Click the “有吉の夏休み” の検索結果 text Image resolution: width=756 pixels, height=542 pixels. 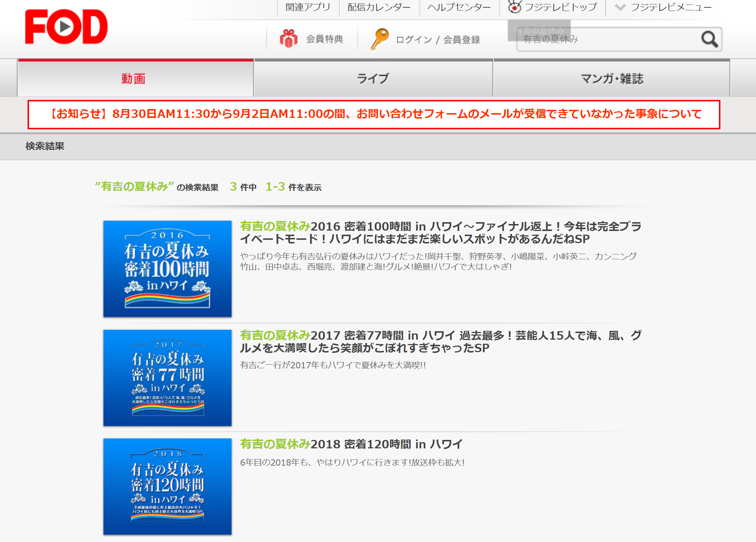pyautogui.click(x=157, y=187)
